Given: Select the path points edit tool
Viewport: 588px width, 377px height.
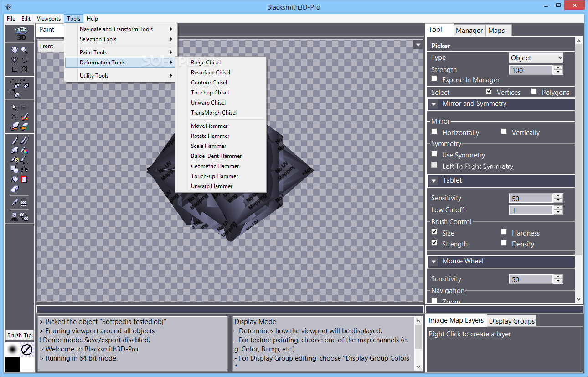Looking at the screenshot, I should point(24,169).
